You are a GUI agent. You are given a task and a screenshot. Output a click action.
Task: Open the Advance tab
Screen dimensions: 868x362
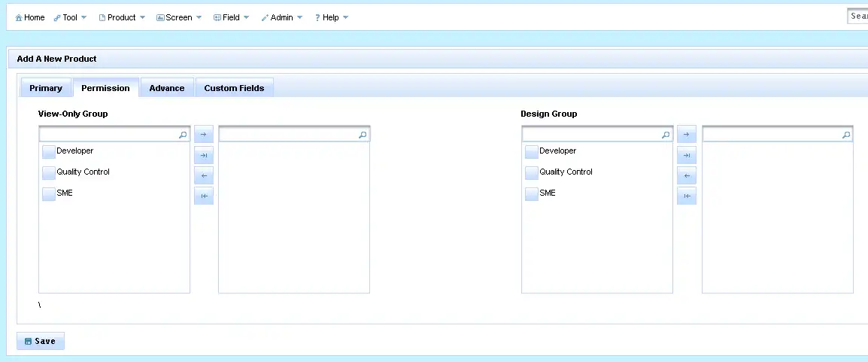coord(167,88)
